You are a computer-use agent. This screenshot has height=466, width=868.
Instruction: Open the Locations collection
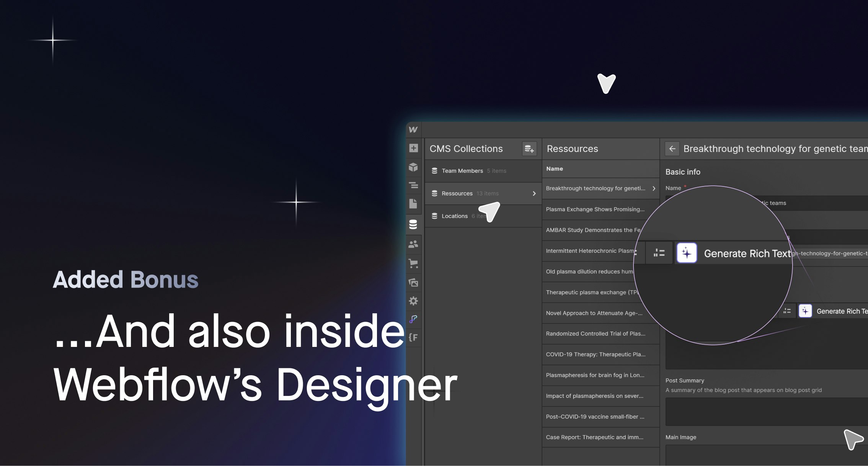483,216
